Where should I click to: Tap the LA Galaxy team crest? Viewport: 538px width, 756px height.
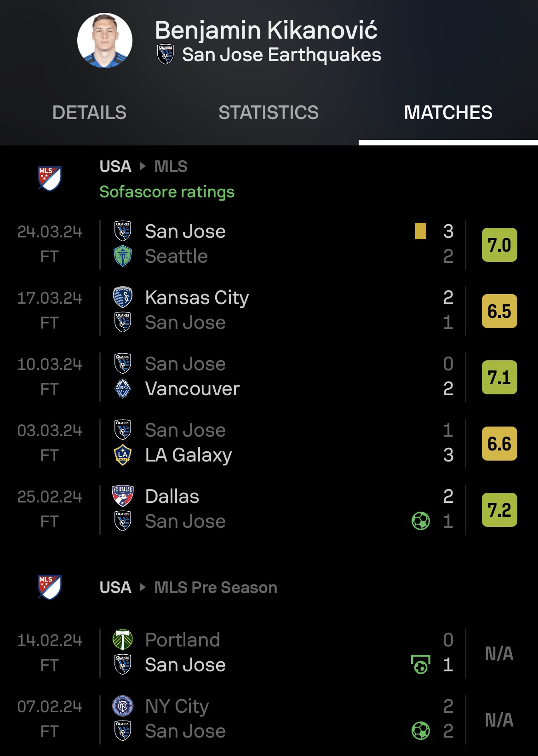pyautogui.click(x=123, y=455)
